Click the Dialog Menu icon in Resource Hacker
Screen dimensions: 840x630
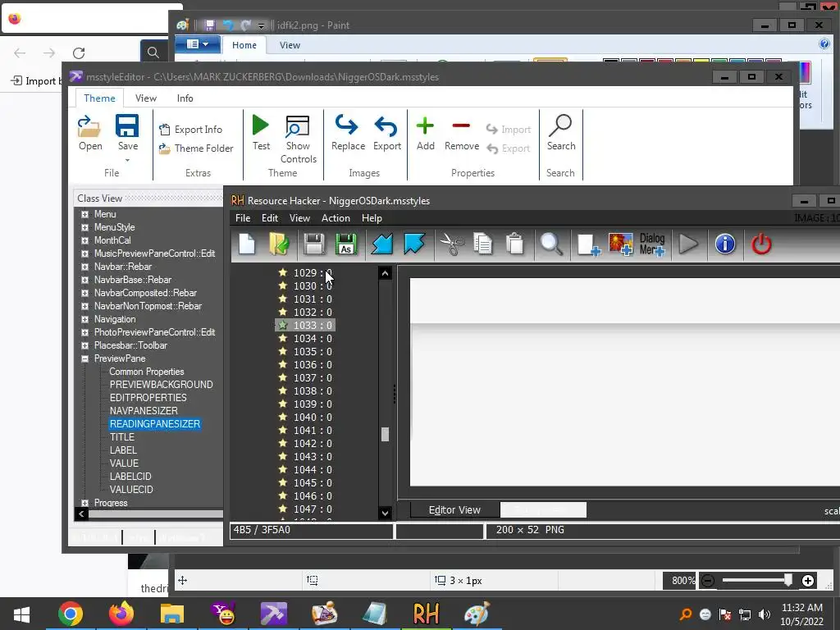tap(652, 244)
